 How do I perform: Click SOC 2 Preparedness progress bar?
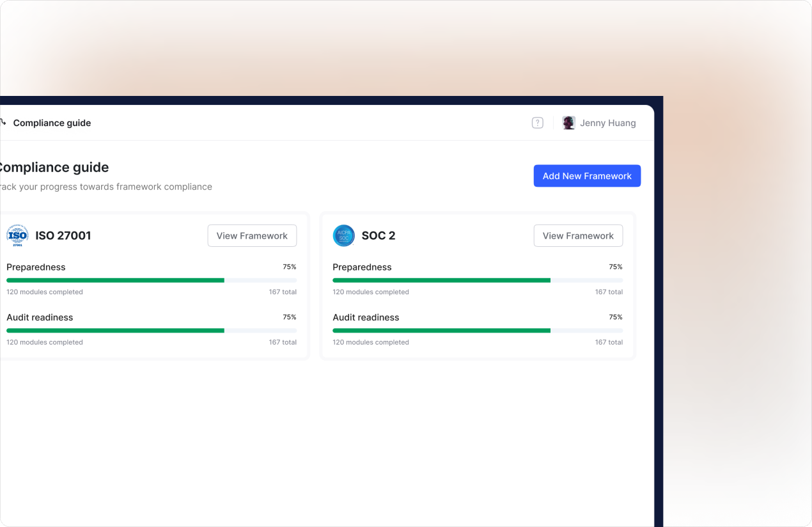point(478,280)
